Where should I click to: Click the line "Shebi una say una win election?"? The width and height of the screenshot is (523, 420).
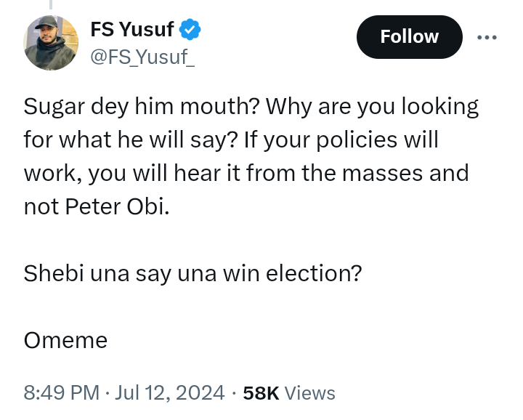[192, 273]
